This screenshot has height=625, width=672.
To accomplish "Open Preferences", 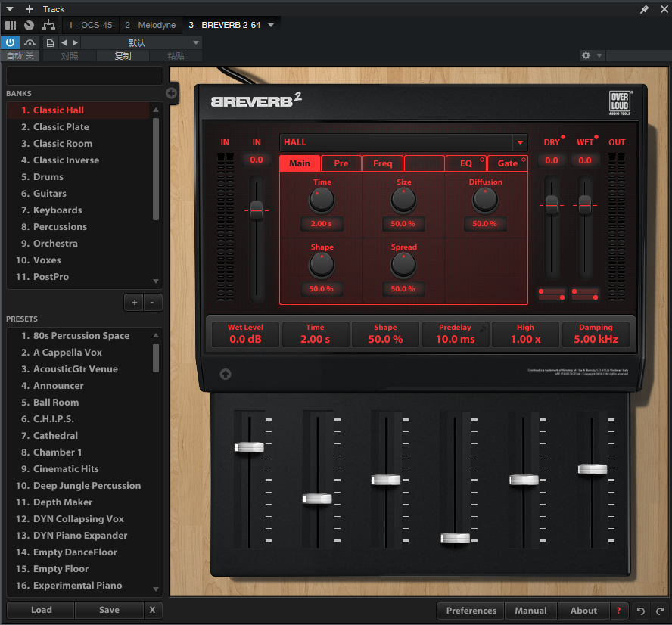I will (471, 611).
